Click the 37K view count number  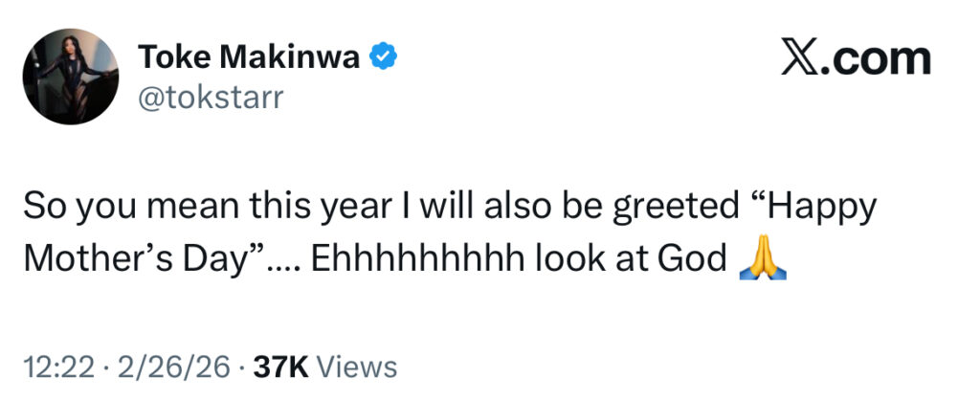[x=277, y=366]
